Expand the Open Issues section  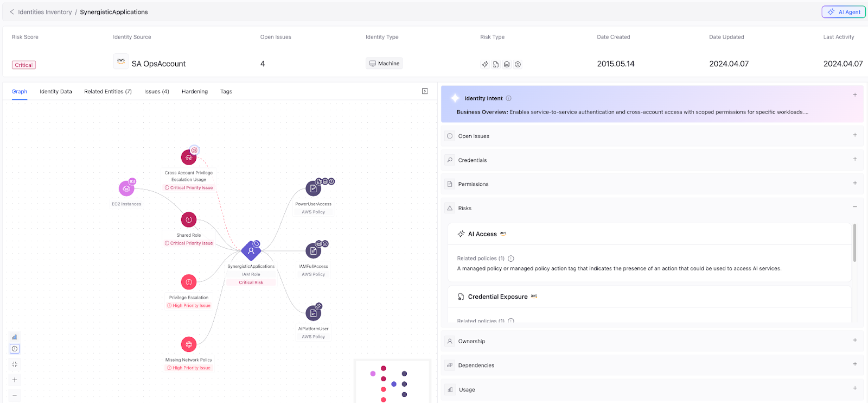855,135
